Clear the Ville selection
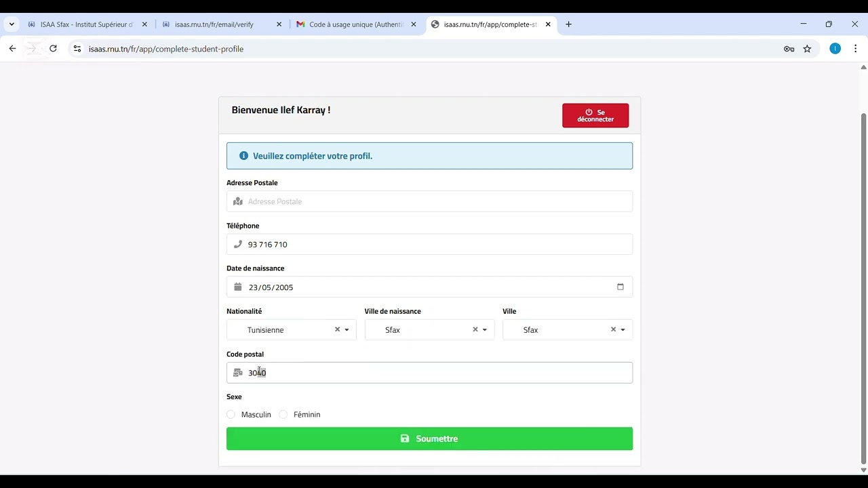Viewport: 868px width, 488px height. pyautogui.click(x=613, y=329)
